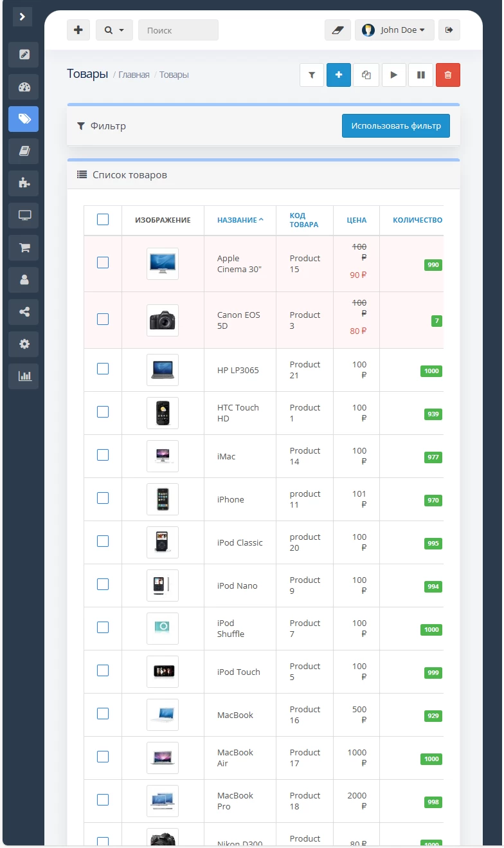The height and width of the screenshot is (848, 504).
Task: Click the red trash delete button
Action: [x=448, y=75]
